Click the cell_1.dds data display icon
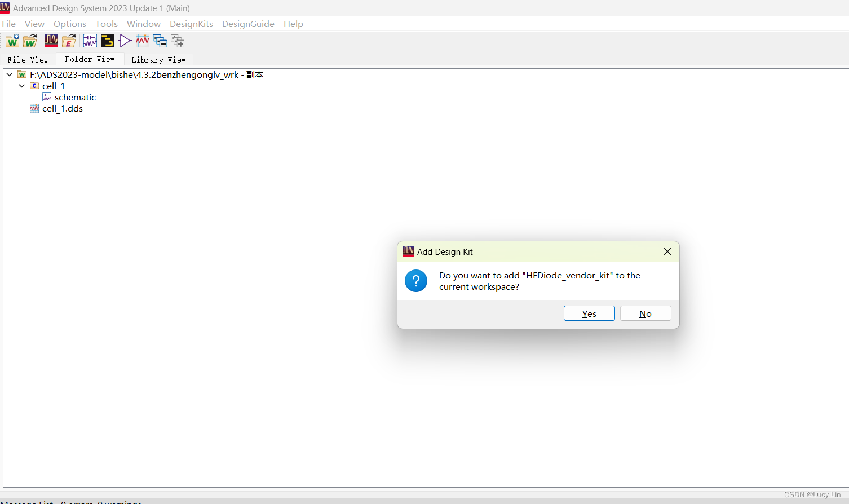Screen dimensions: 849x504 point(34,108)
